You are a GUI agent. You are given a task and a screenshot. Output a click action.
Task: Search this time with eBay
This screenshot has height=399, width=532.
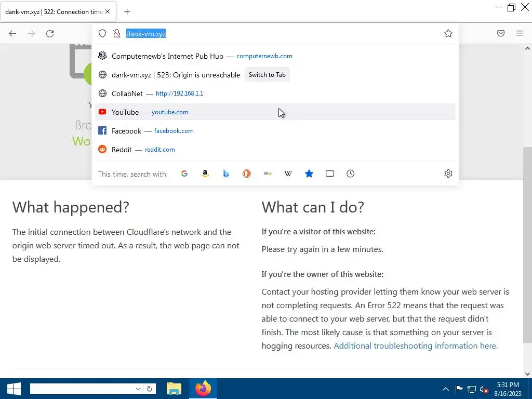tap(268, 174)
